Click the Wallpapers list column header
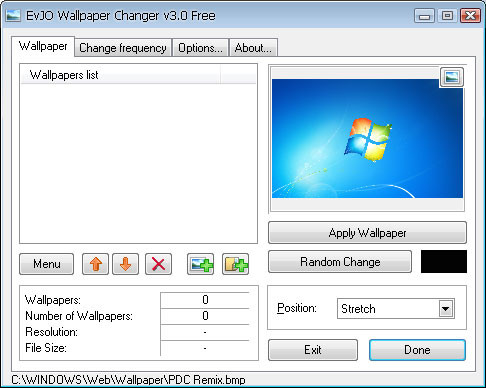486x388 pixels. 120,75
